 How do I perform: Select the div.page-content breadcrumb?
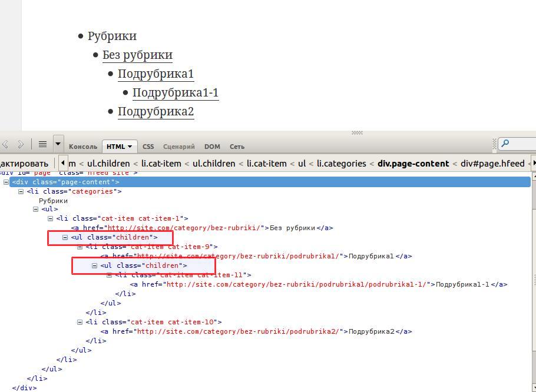pyautogui.click(x=413, y=164)
